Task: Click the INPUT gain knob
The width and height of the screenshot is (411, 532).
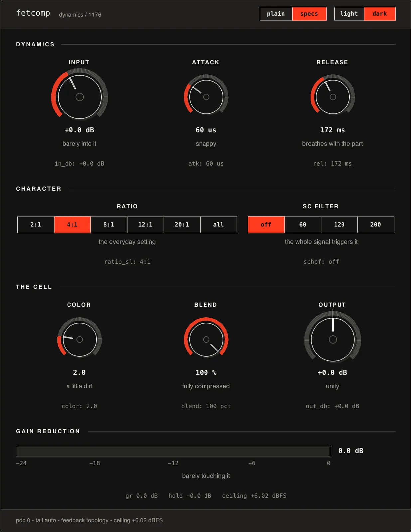Action: tap(79, 97)
